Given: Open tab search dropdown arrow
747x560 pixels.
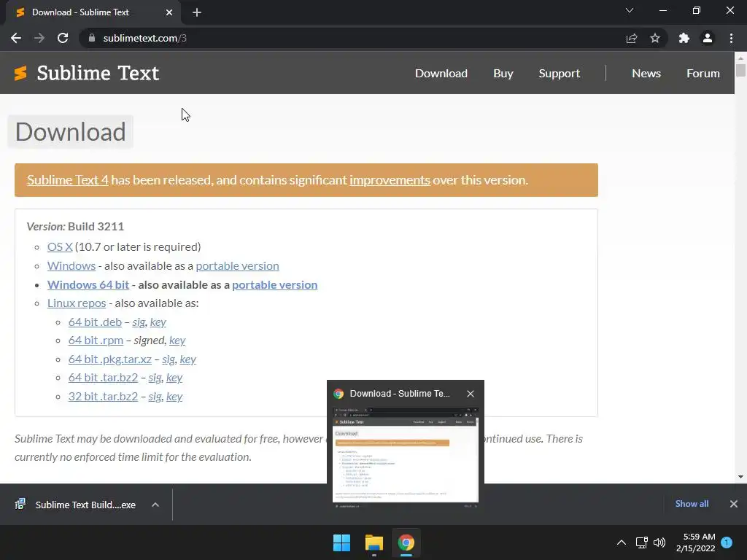Looking at the screenshot, I should pyautogui.click(x=630, y=10).
